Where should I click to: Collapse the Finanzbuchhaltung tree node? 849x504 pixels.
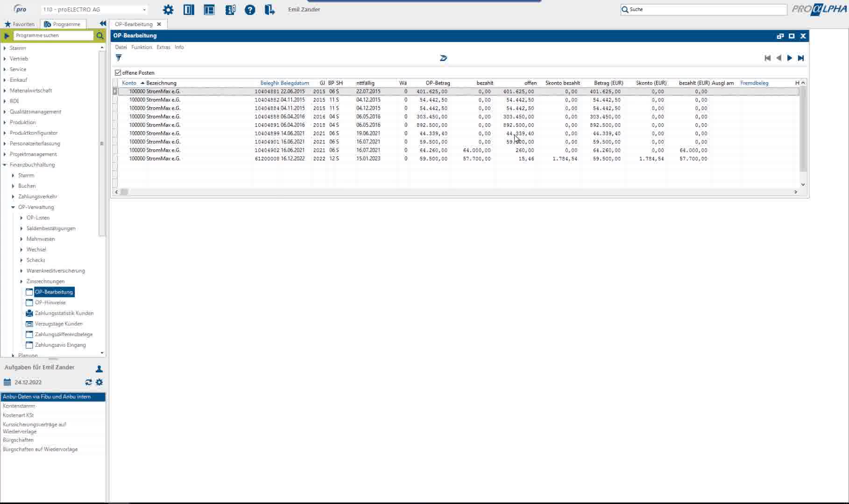click(5, 165)
